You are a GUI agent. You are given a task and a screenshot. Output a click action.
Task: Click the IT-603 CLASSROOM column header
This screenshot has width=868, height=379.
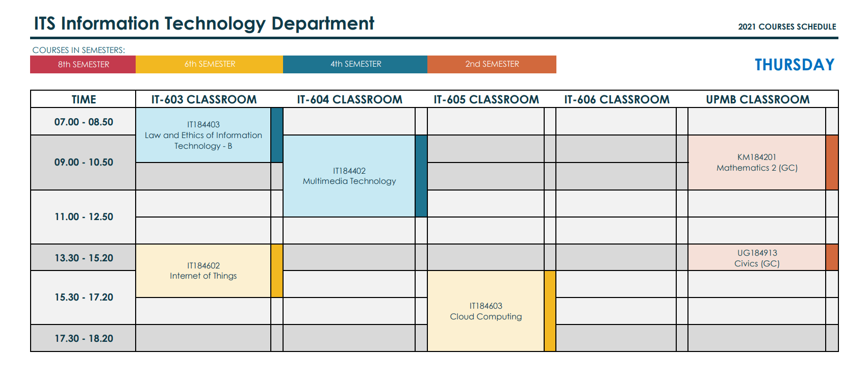[x=203, y=99]
